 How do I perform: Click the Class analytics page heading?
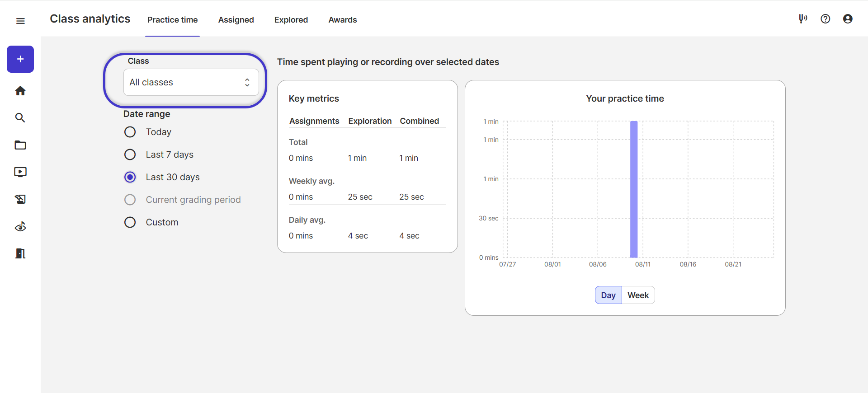click(90, 19)
